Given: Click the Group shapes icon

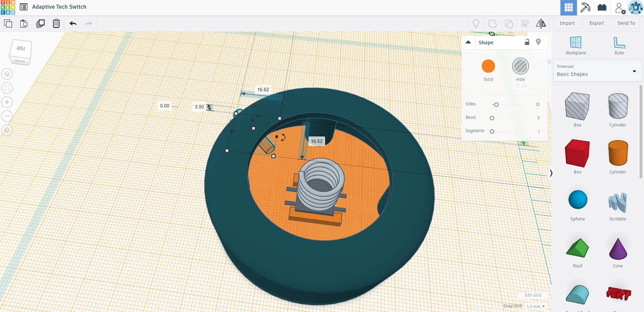Looking at the screenshot, I should coord(493,23).
